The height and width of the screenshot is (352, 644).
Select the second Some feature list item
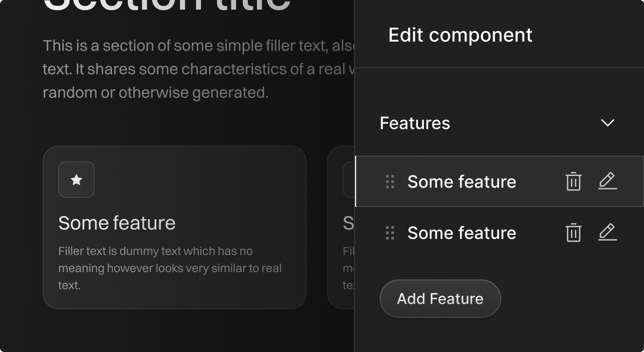[x=462, y=233]
